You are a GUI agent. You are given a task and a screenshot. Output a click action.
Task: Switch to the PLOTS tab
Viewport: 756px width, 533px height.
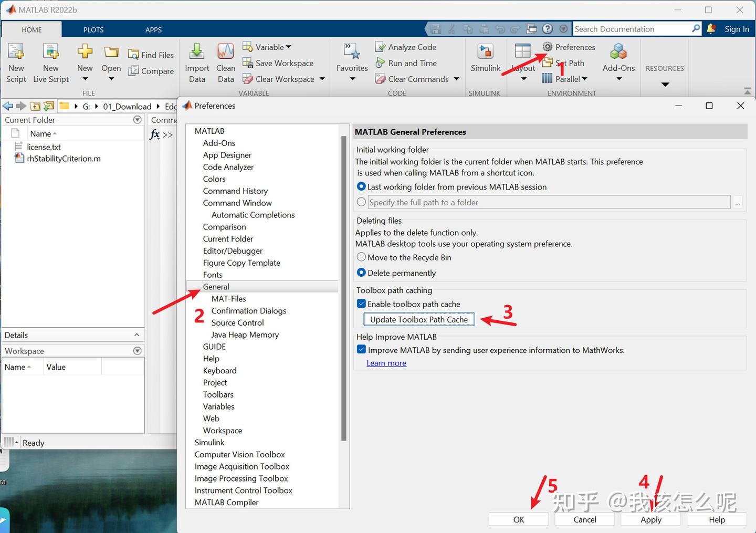tap(93, 30)
